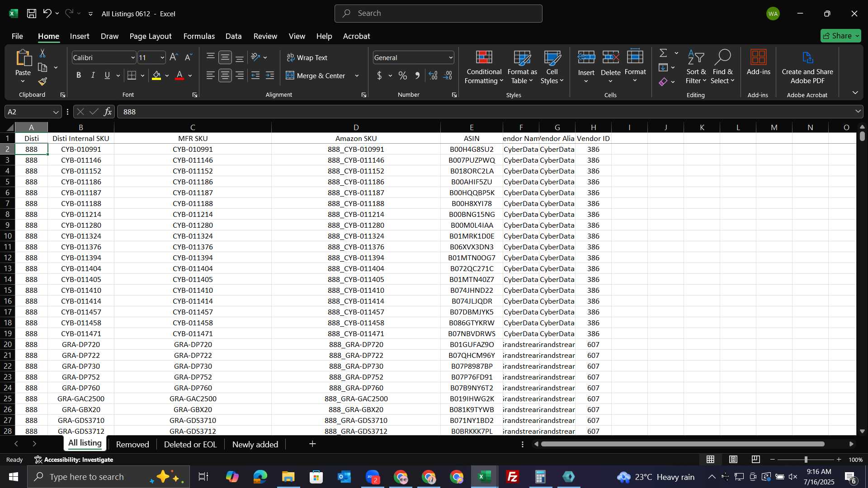Click the Comma Style icon

417,75
